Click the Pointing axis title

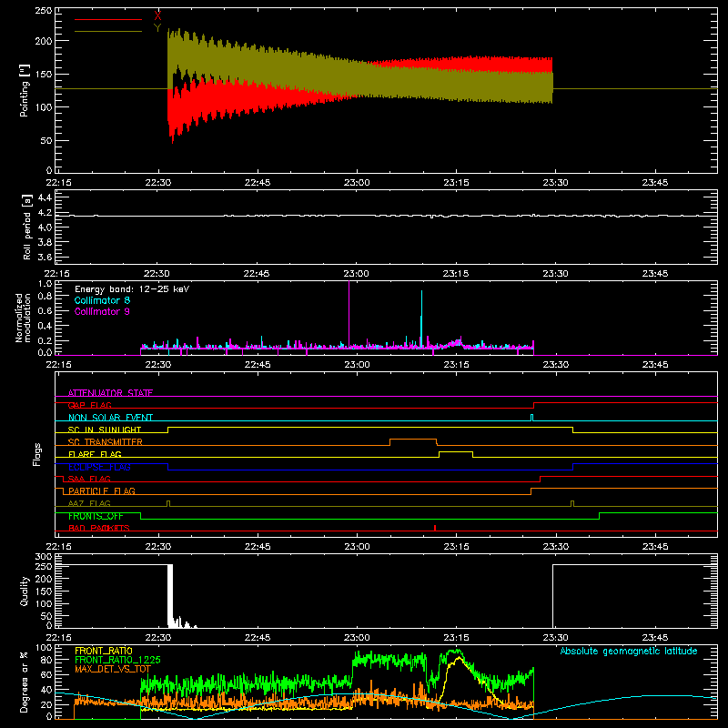click(x=25, y=91)
